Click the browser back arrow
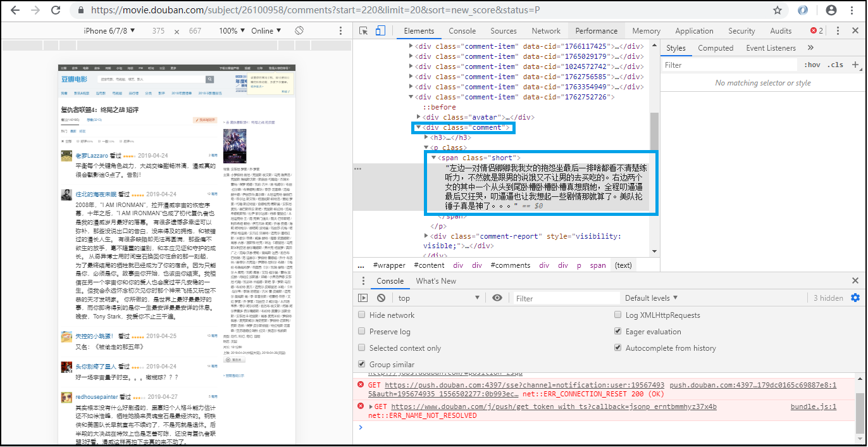The image size is (868, 447). [15, 10]
